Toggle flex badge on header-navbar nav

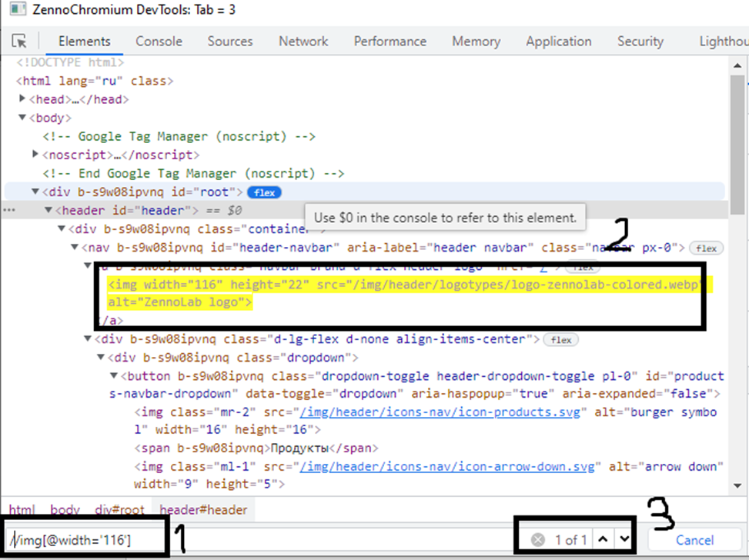click(706, 248)
